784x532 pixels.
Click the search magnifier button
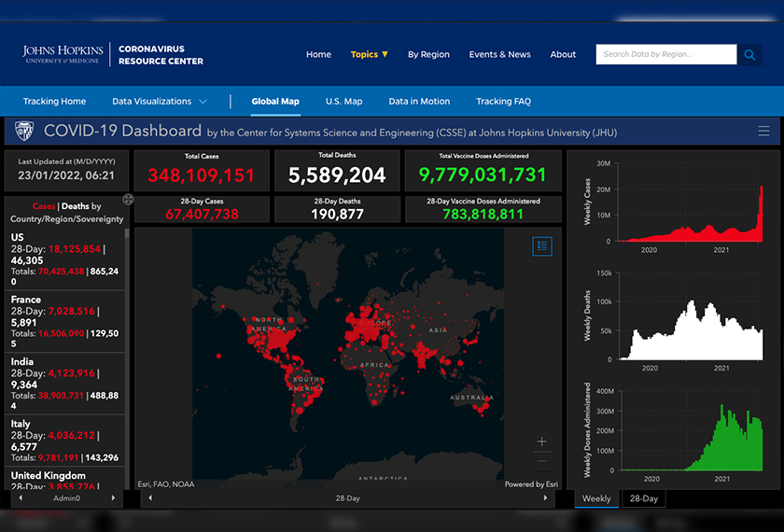click(x=749, y=54)
